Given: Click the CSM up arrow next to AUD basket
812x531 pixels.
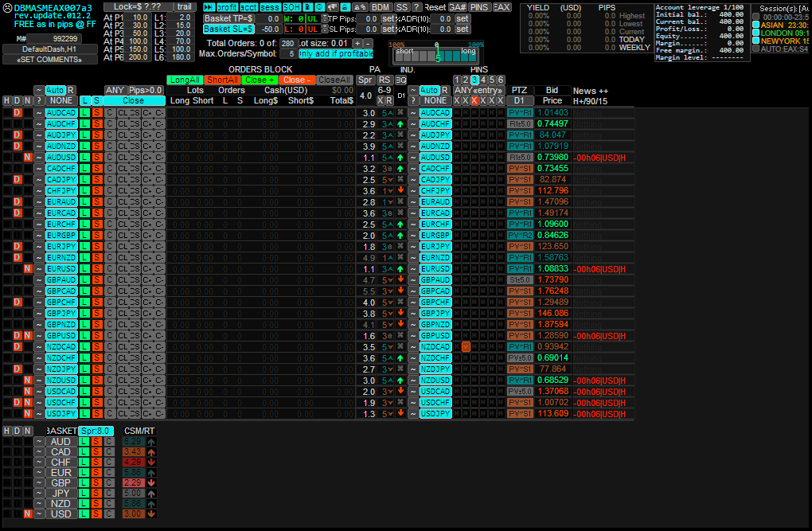Looking at the screenshot, I should pyautogui.click(x=150, y=442).
